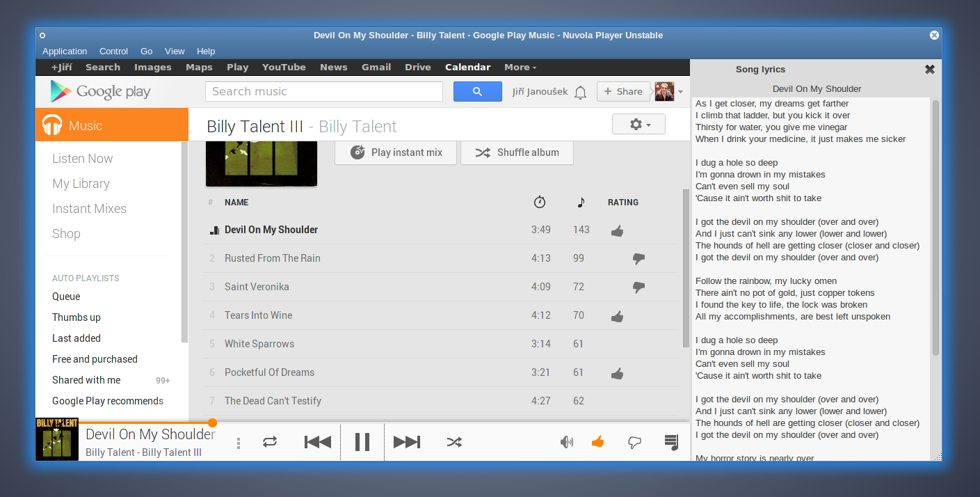Screen dimensions: 980x497
Task: Click the track list vertical scrollbar
Action: [x=686, y=268]
